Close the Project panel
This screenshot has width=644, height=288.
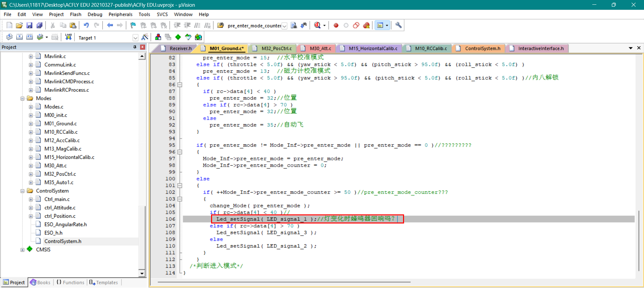click(x=143, y=47)
